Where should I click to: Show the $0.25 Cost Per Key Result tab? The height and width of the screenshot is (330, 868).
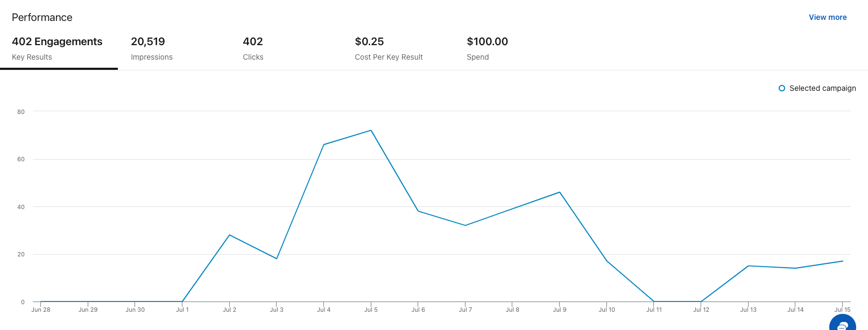pyautogui.click(x=389, y=48)
